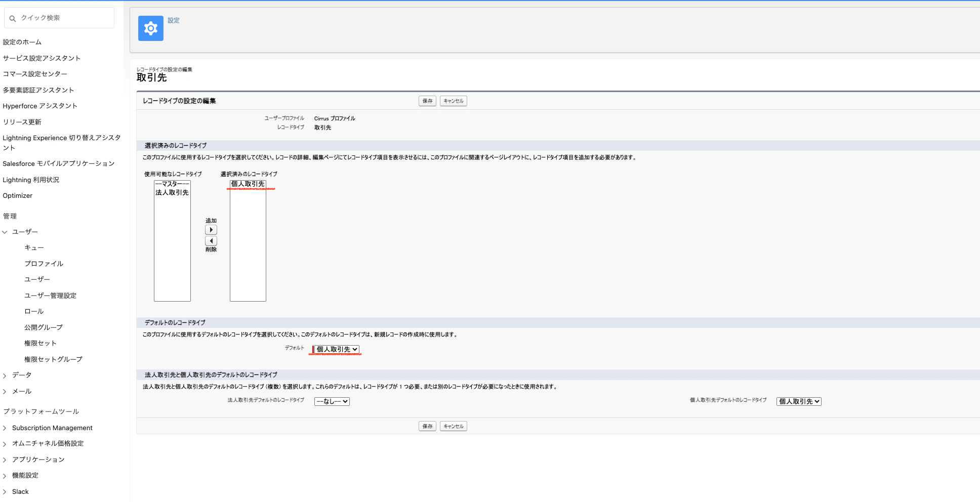
Task: Click the 削除 left-arrow button
Action: point(211,241)
